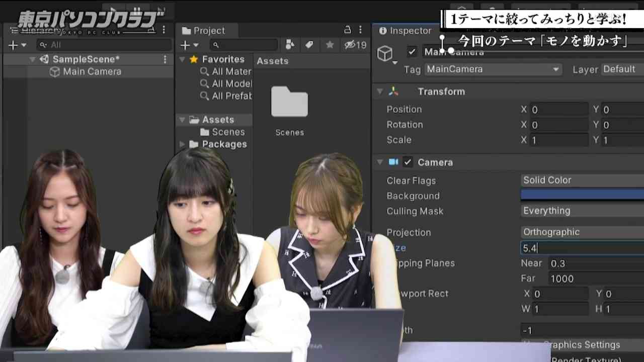Click the Unity scene icon beside SampleScene

click(x=44, y=59)
